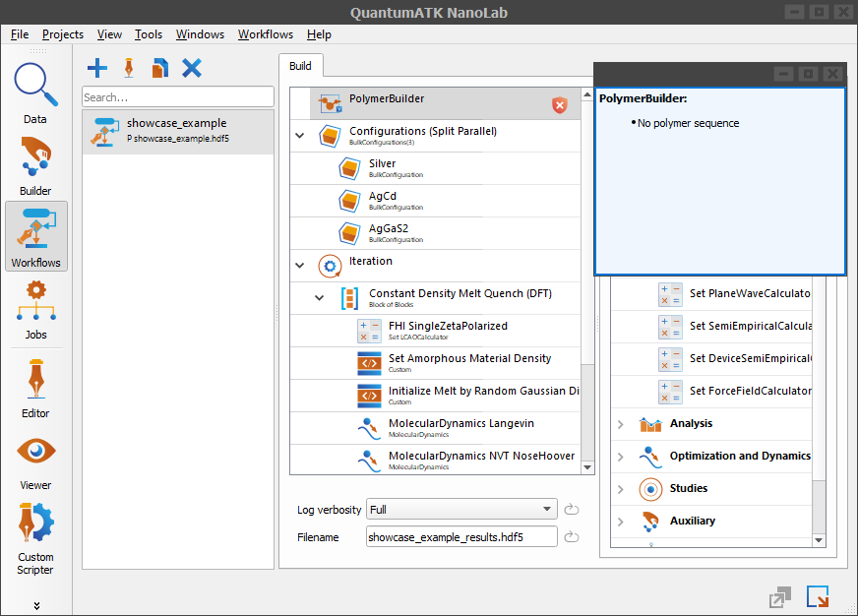858x616 pixels.
Task: Duplicate the workflow with copy icon
Action: (x=159, y=68)
